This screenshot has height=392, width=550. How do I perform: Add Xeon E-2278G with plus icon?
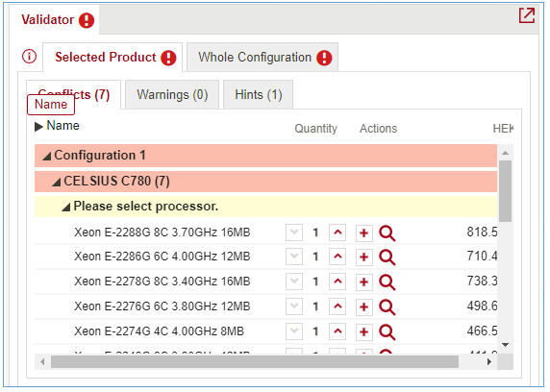(x=364, y=282)
